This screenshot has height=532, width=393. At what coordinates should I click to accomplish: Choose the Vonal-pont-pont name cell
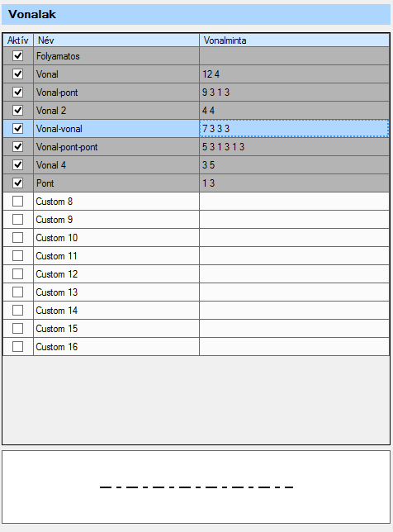pos(116,147)
